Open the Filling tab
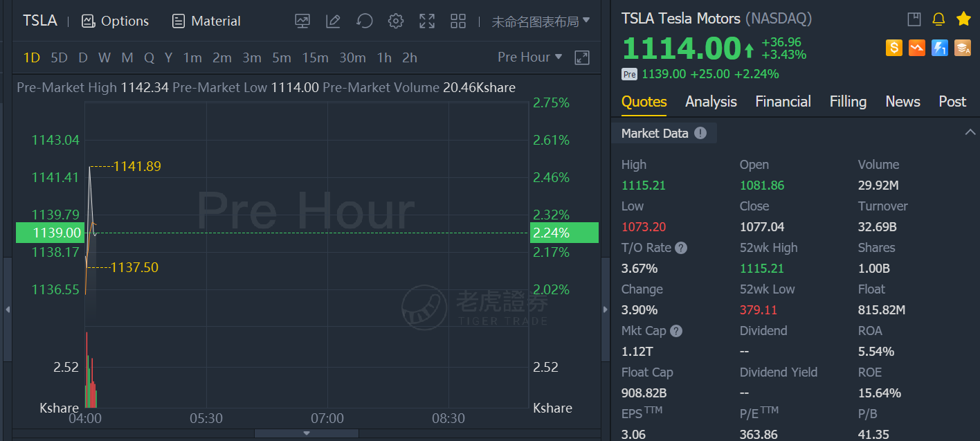The image size is (980, 441). (x=848, y=102)
